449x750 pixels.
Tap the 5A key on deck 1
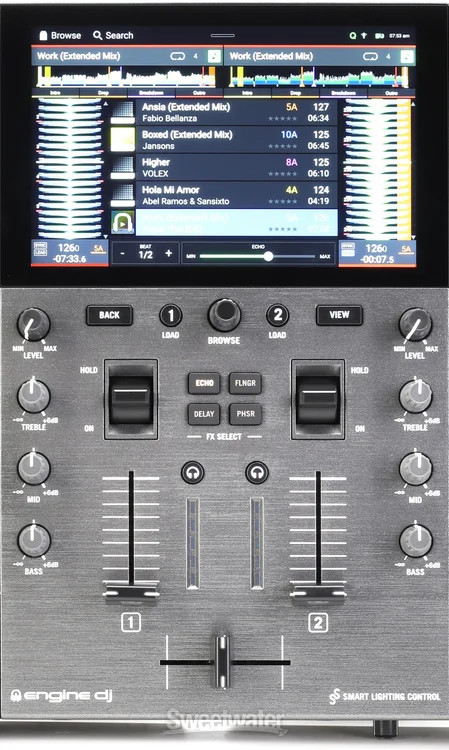point(99,249)
